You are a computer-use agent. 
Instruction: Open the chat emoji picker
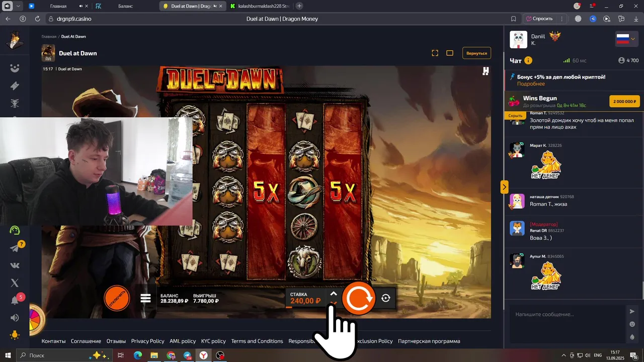[632, 324]
